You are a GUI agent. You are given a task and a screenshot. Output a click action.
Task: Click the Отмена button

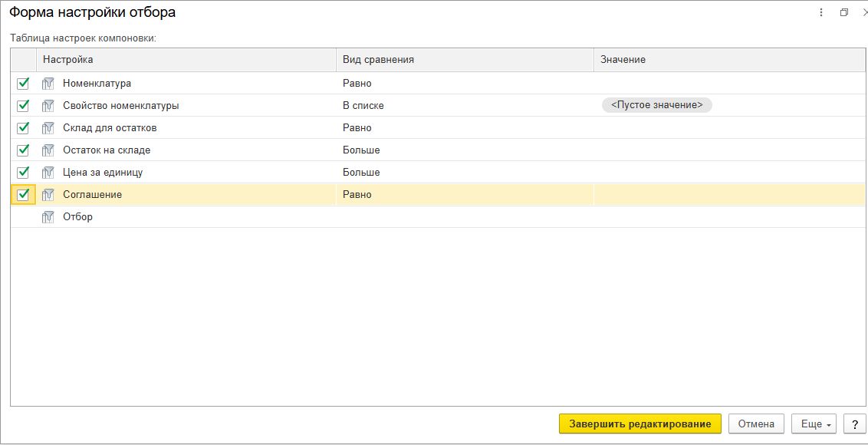756,424
